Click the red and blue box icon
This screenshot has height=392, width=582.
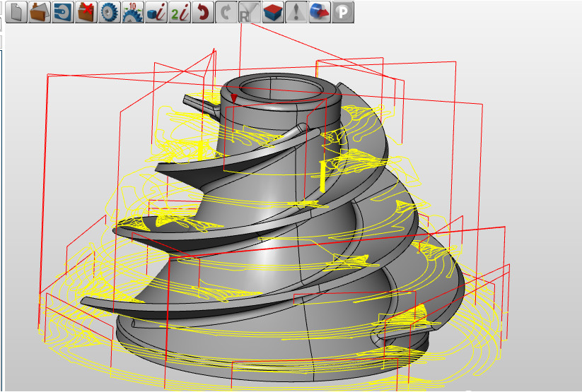pos(273,12)
